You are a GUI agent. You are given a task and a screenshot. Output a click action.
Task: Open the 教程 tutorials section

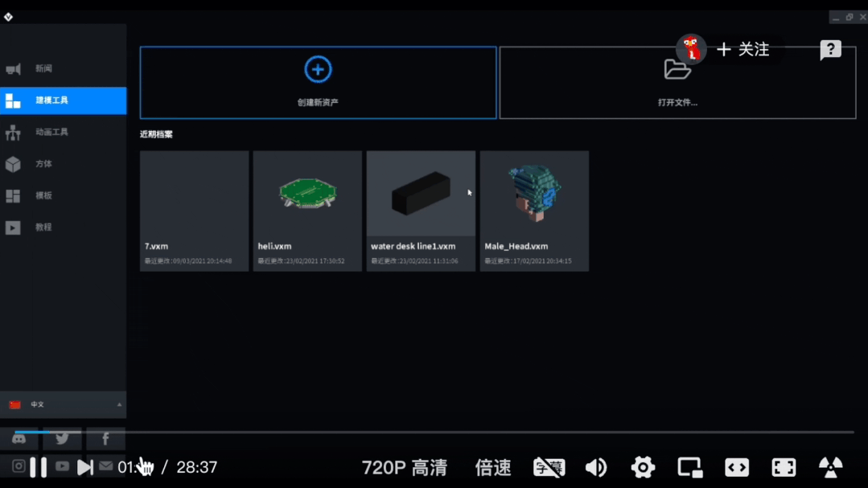(43, 228)
